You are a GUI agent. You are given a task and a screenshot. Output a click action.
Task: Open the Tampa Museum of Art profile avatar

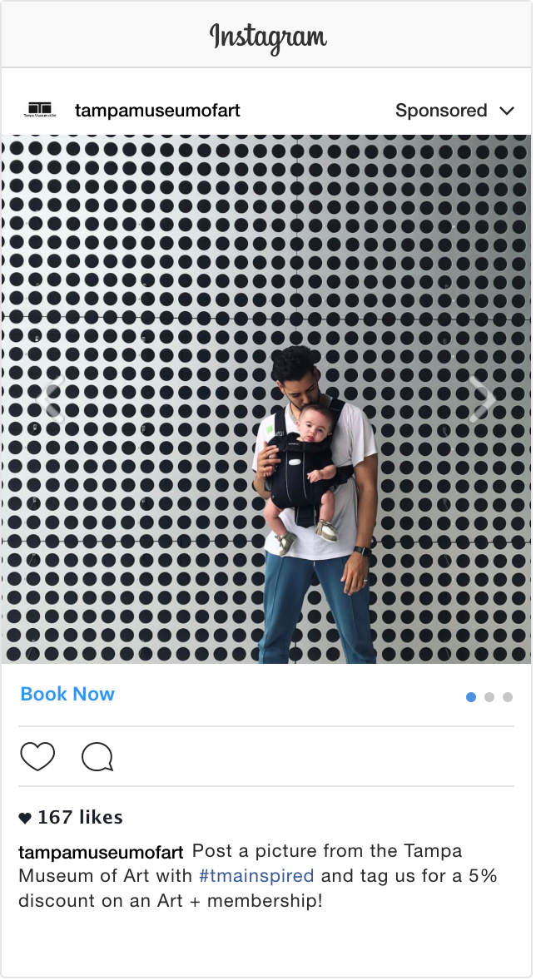40,110
